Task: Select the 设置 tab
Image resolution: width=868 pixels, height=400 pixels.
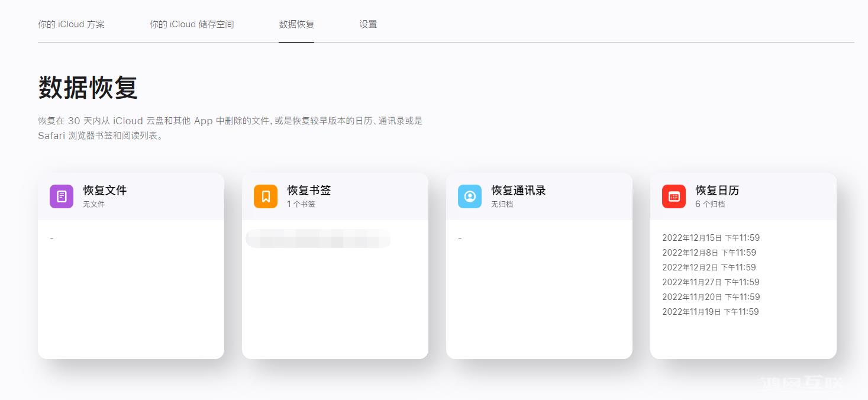Action: (x=368, y=24)
